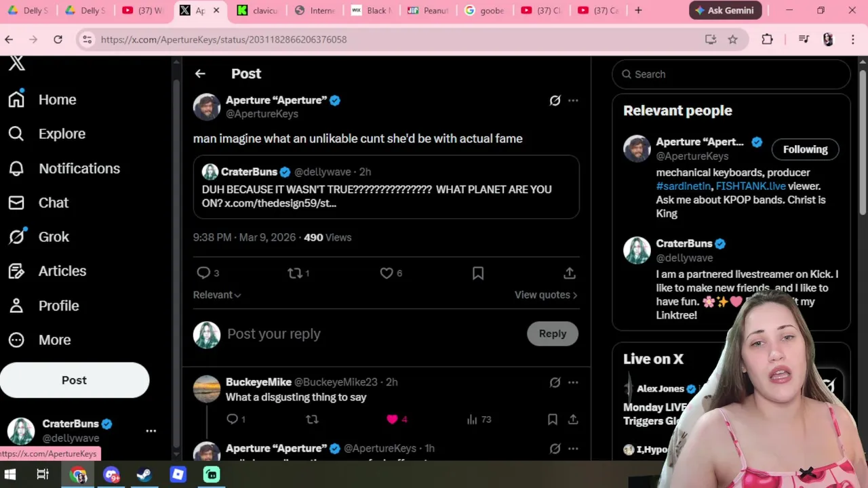Bookmark the main Aperture post
Screen dimensions: 868x488
coord(478,272)
